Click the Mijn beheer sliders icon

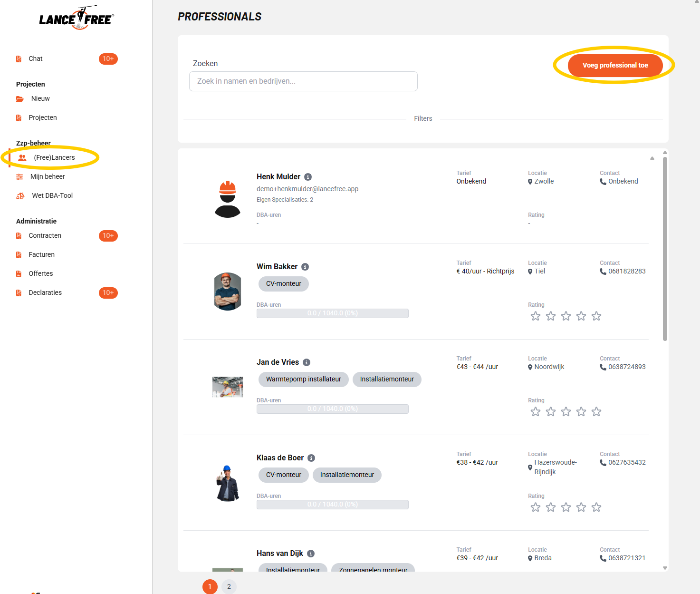point(19,177)
